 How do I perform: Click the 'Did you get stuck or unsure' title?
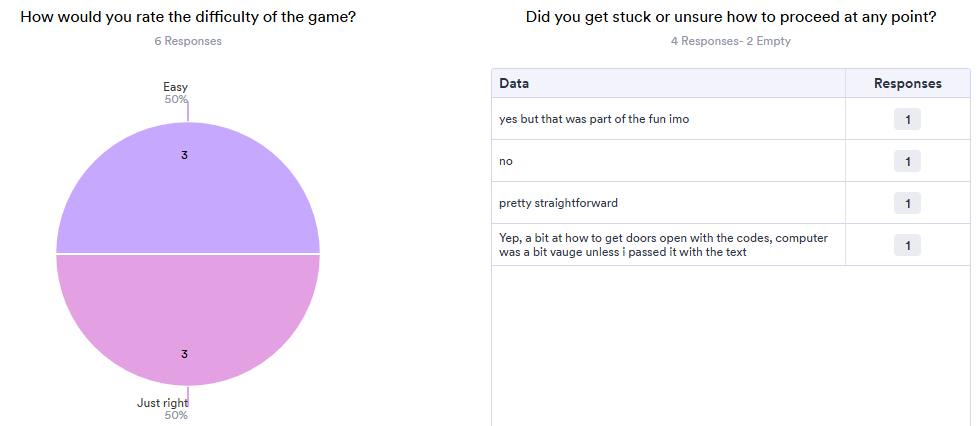pos(731,17)
